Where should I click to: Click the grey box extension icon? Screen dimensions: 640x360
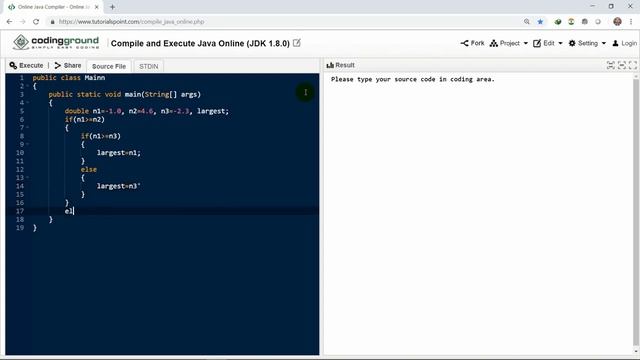[x=584, y=22]
